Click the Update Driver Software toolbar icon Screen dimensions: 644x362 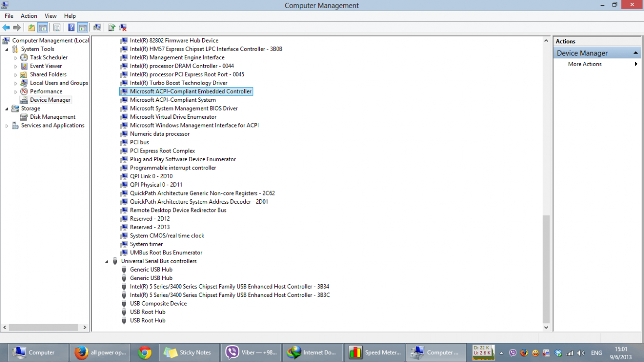pos(112,28)
